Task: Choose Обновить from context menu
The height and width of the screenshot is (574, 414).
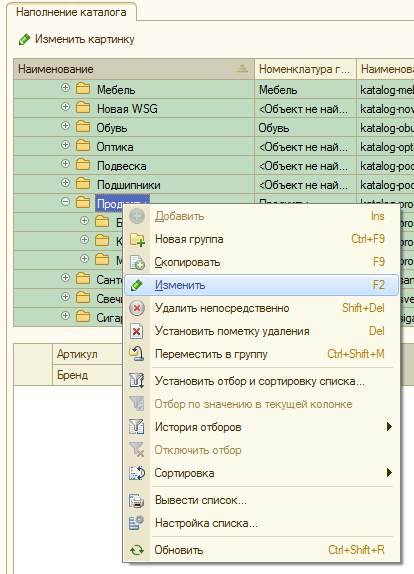Action: pyautogui.click(x=261, y=550)
